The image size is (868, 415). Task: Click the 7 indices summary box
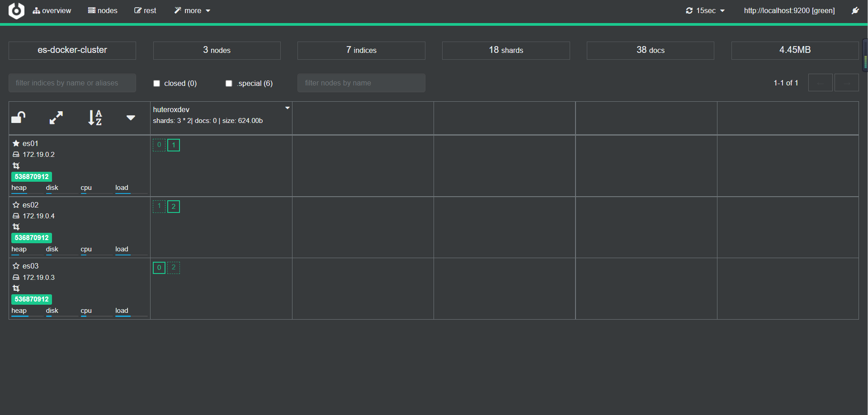coord(361,50)
